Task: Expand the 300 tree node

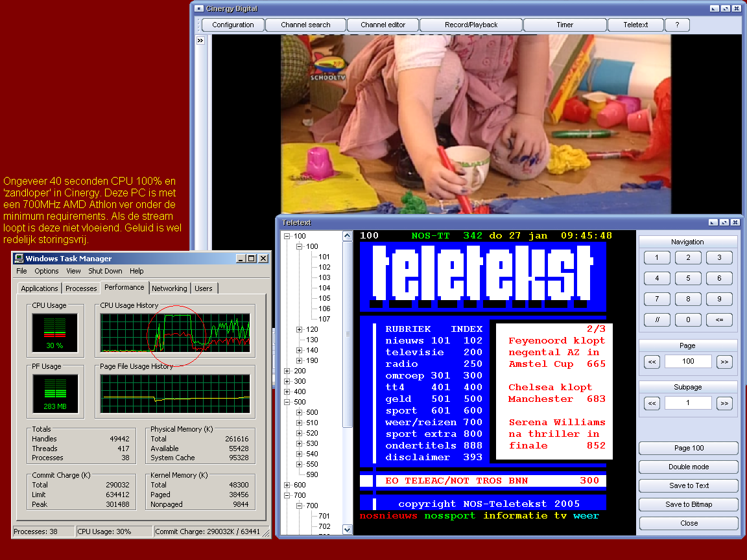Action: (x=287, y=381)
